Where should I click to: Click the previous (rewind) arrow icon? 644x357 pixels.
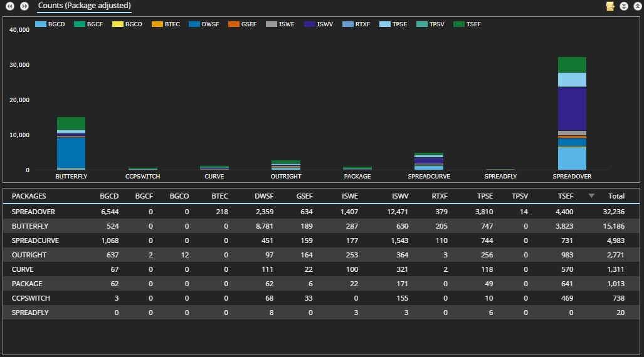click(x=10, y=6)
